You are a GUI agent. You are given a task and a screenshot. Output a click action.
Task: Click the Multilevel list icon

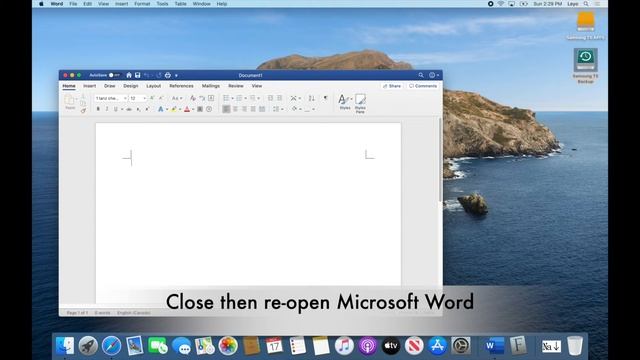[x=253, y=98]
